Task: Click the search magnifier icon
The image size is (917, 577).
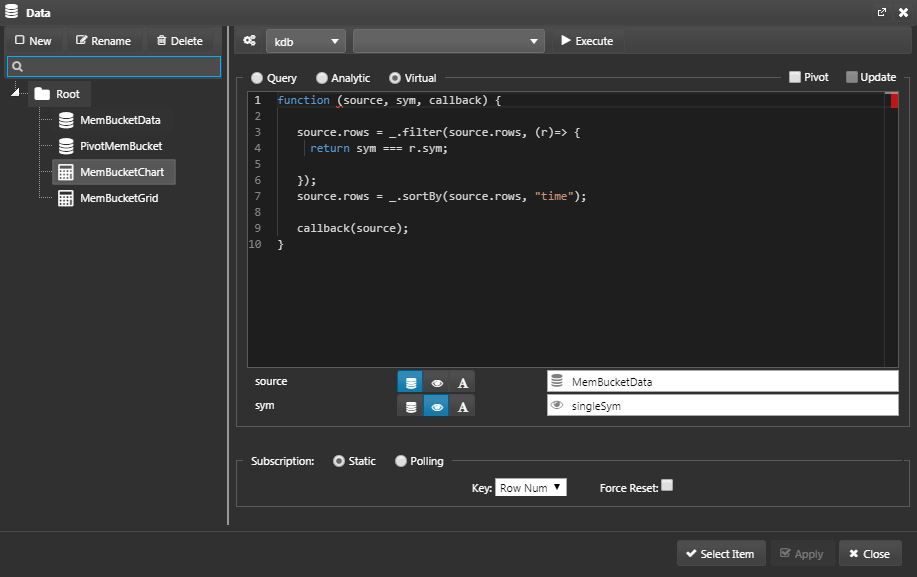Action: click(18, 67)
